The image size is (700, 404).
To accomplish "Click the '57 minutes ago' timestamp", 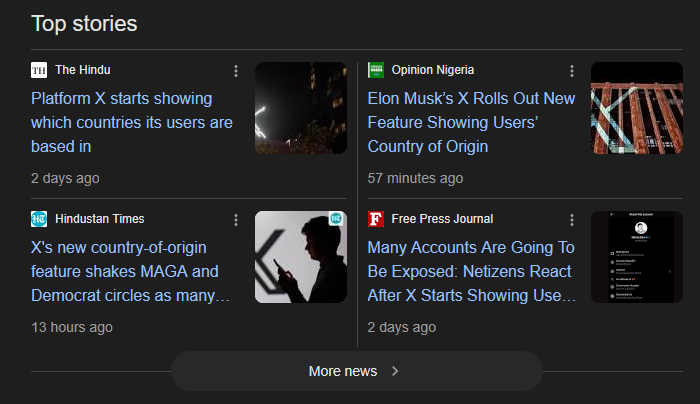I will pos(415,178).
